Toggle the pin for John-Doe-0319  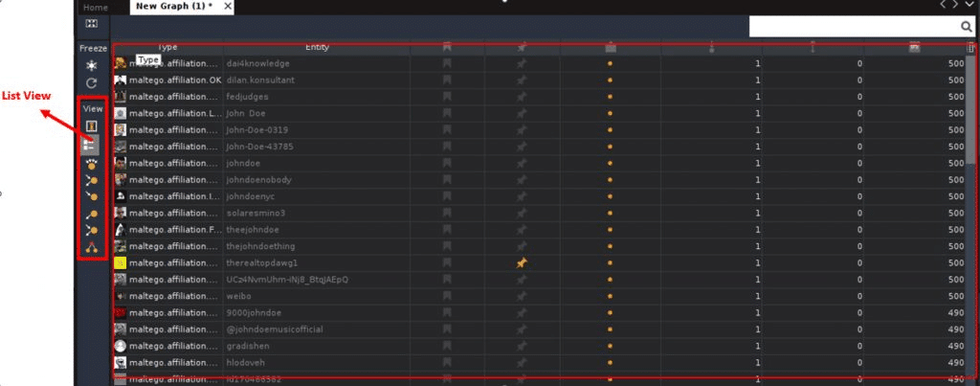522,130
